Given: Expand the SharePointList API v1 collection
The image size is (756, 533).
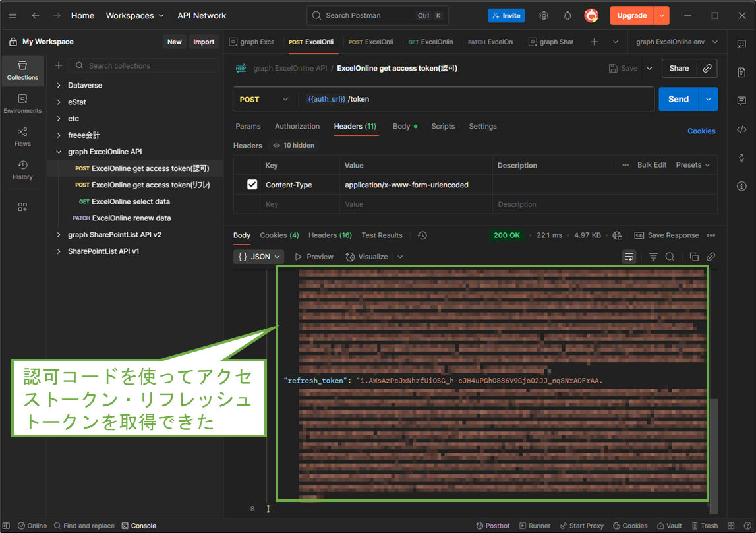Looking at the screenshot, I should point(59,251).
